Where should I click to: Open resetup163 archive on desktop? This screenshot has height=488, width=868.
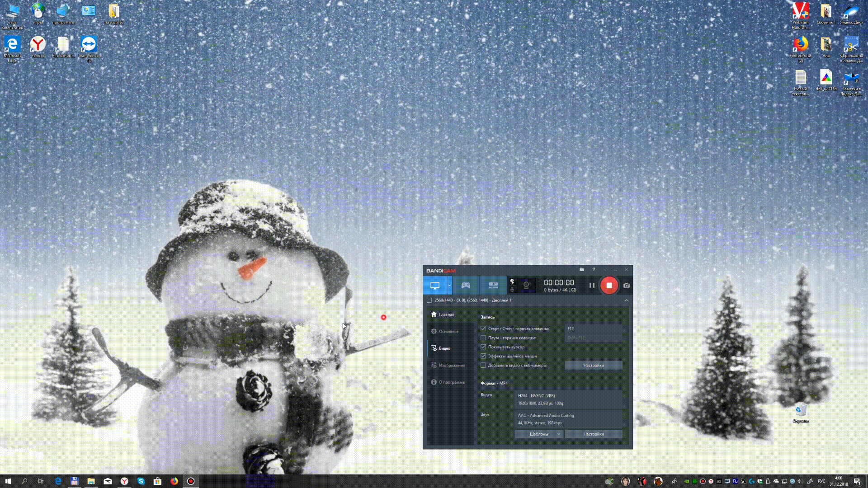tap(114, 14)
